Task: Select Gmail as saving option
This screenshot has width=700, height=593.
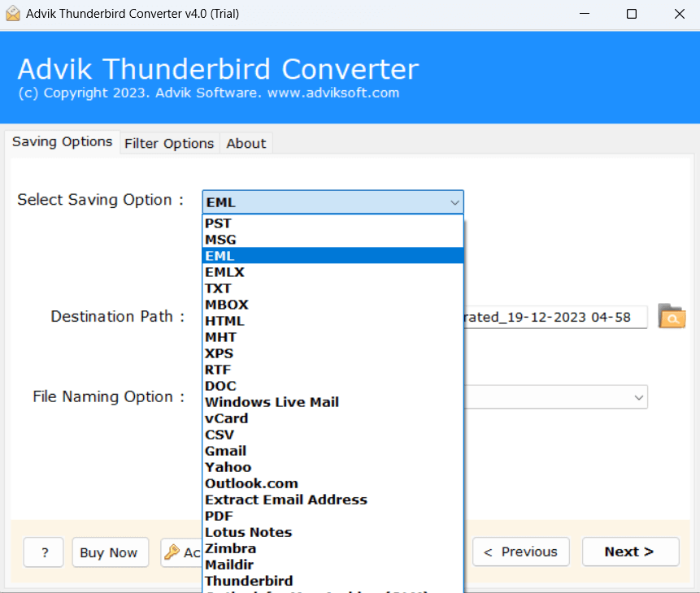Action: click(333, 451)
